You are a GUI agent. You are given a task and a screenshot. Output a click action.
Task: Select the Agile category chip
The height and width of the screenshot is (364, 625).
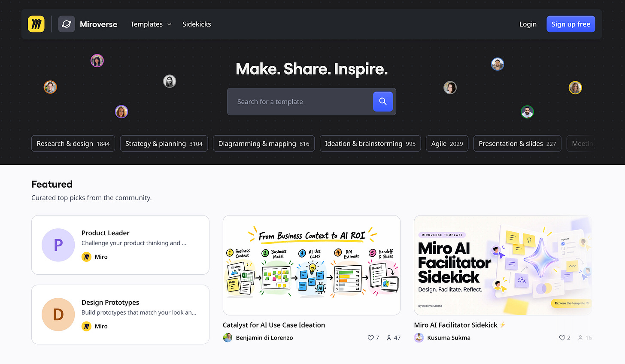447,143
